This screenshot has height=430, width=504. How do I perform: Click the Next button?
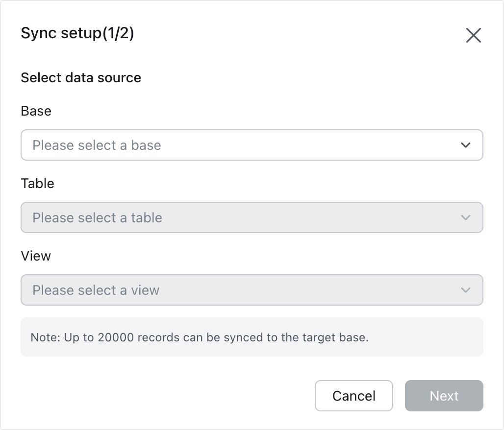pyautogui.click(x=444, y=396)
